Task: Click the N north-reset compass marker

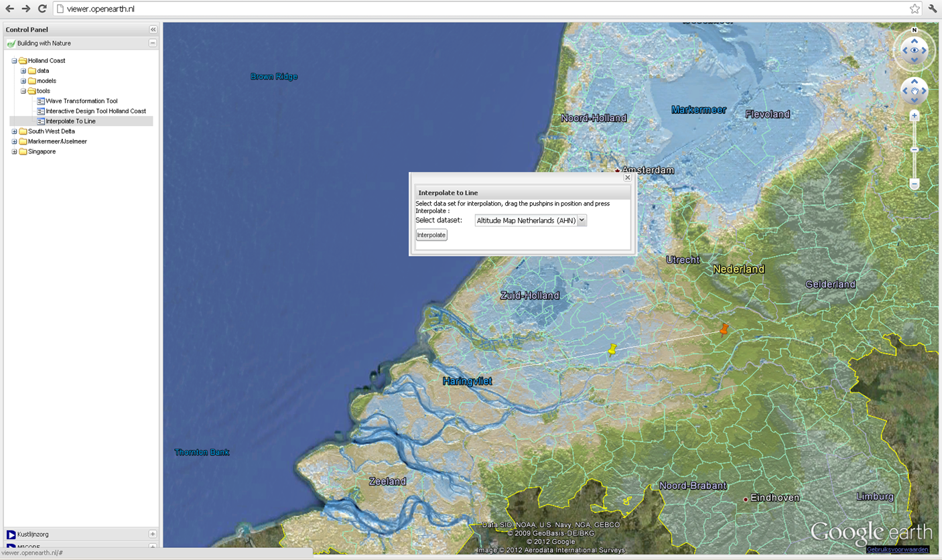Action: pyautogui.click(x=915, y=30)
